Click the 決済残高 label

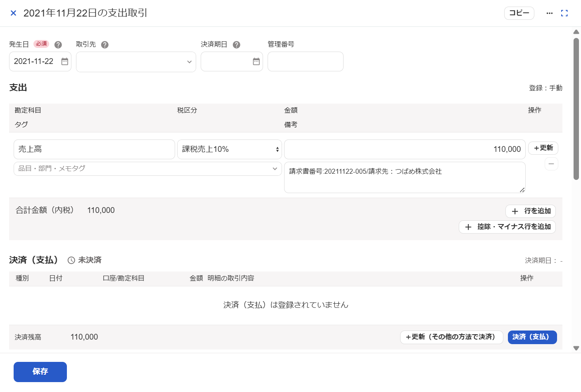[x=28, y=337]
